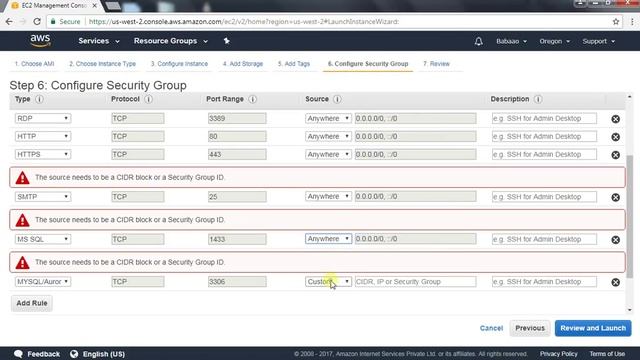Change HTTP rule source from Anywhere
This screenshot has width=640, height=360.
pyautogui.click(x=328, y=136)
